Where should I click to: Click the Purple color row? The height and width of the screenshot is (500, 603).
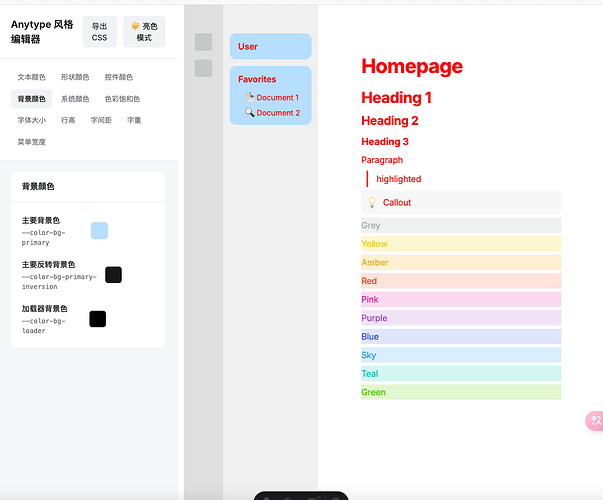pos(461,318)
